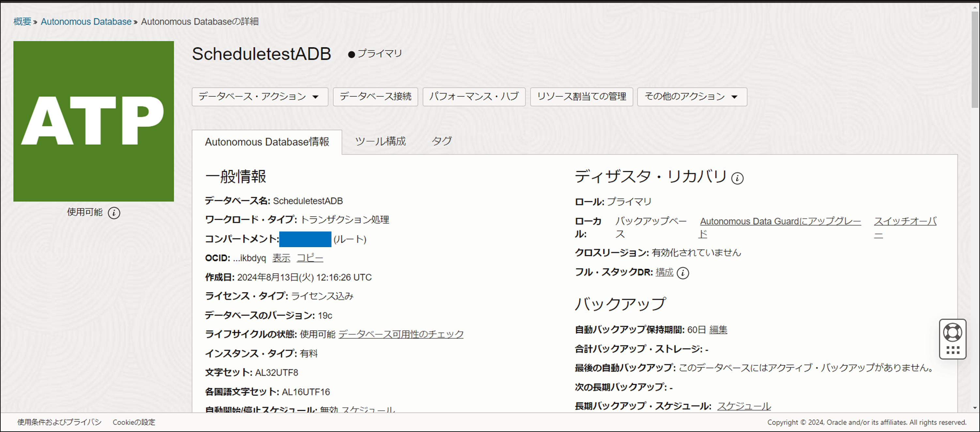980x432 pixels.
Task: Switch to the ツール構成 tab
Action: tap(380, 142)
